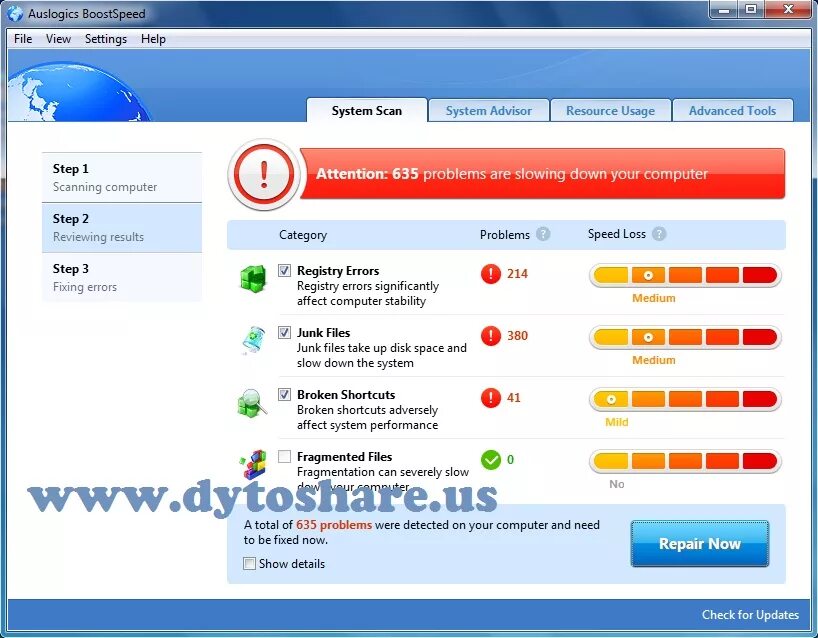Open the File menu
Screen dimensions: 818x638
(x=22, y=39)
